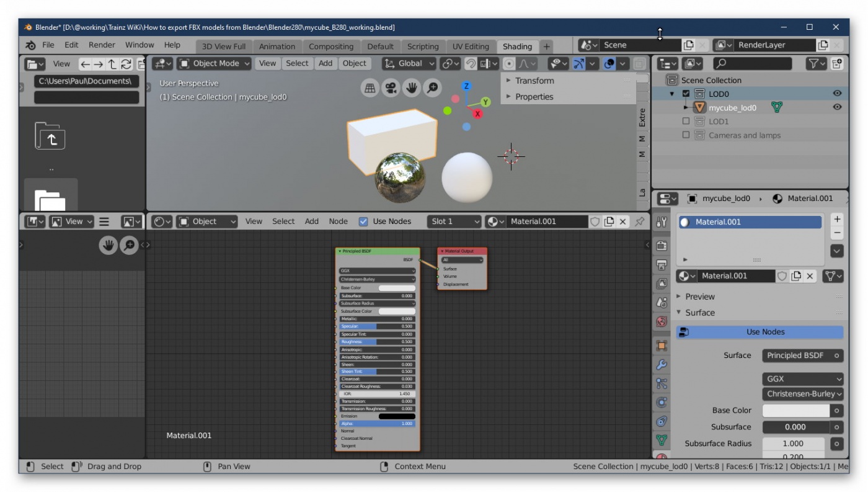Image resolution: width=868 pixels, height=492 pixels.
Task: Pin node tree with pin icon
Action: click(x=640, y=221)
